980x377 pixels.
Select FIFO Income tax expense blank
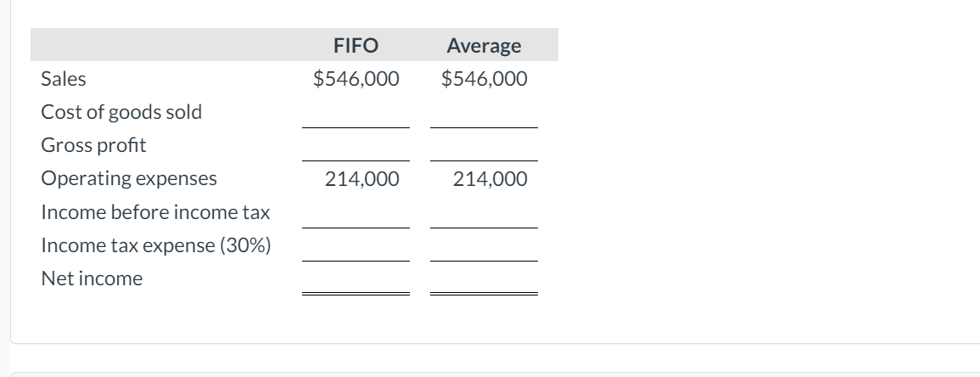(356, 245)
